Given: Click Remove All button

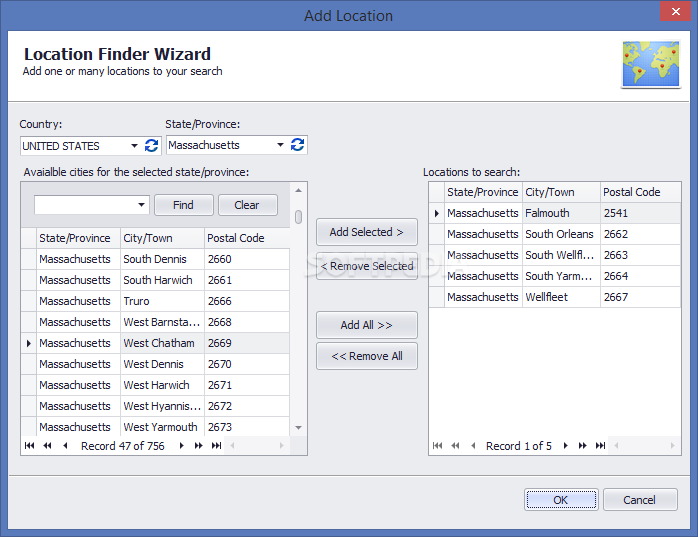Looking at the screenshot, I should tap(366, 356).
